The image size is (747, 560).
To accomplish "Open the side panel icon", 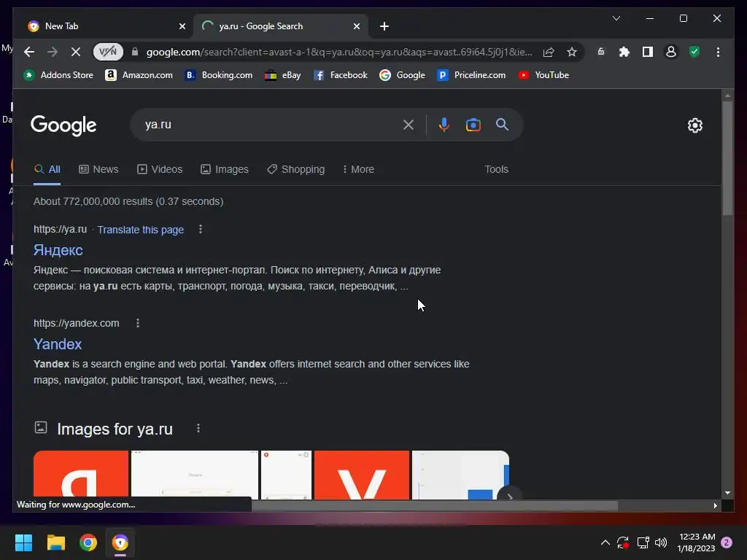I will click(x=648, y=52).
